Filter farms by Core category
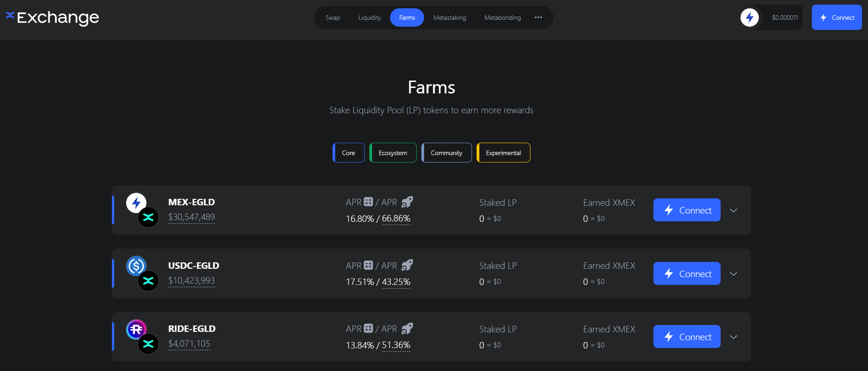Screen dimensions: 868x371 349,153
